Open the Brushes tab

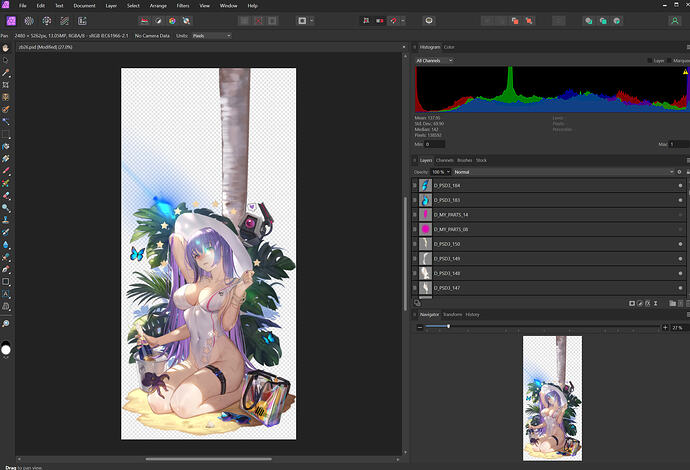pos(465,160)
